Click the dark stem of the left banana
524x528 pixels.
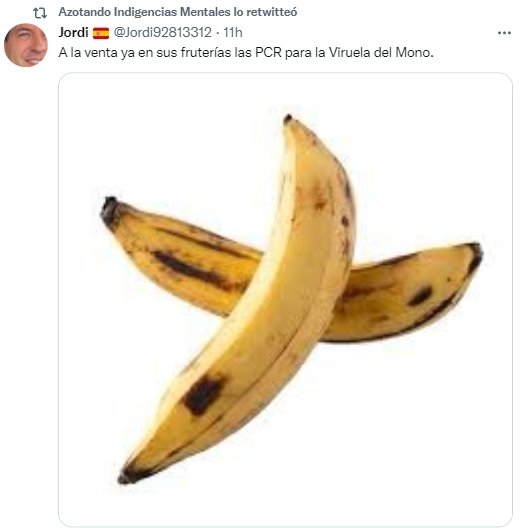click(109, 210)
